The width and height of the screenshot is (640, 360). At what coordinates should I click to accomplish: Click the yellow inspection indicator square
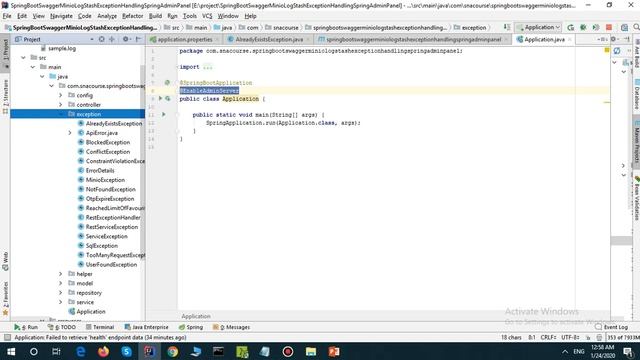607,50
